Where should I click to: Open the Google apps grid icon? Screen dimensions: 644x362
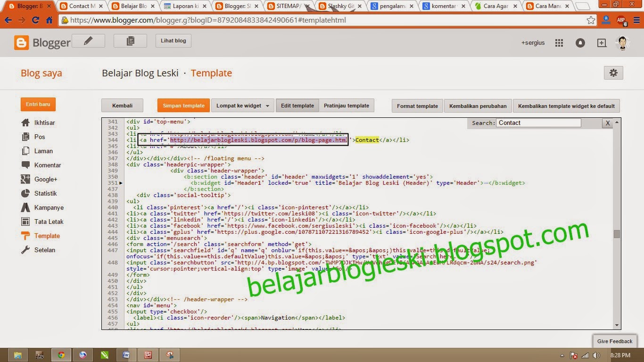[x=559, y=43]
